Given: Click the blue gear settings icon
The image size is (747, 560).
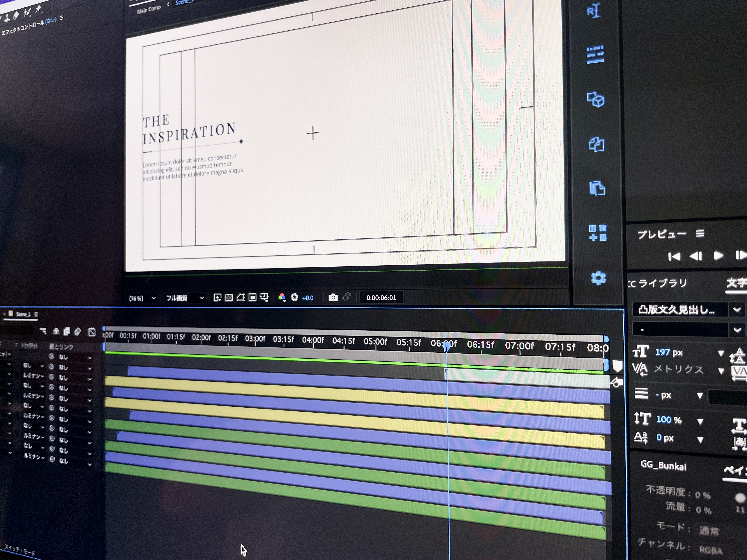Looking at the screenshot, I should click(598, 278).
